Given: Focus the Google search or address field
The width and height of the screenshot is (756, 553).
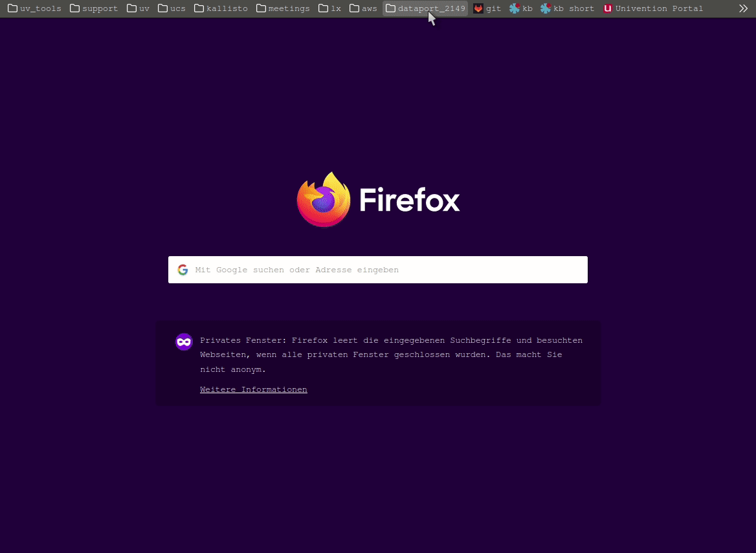Looking at the screenshot, I should click(x=388, y=270).
